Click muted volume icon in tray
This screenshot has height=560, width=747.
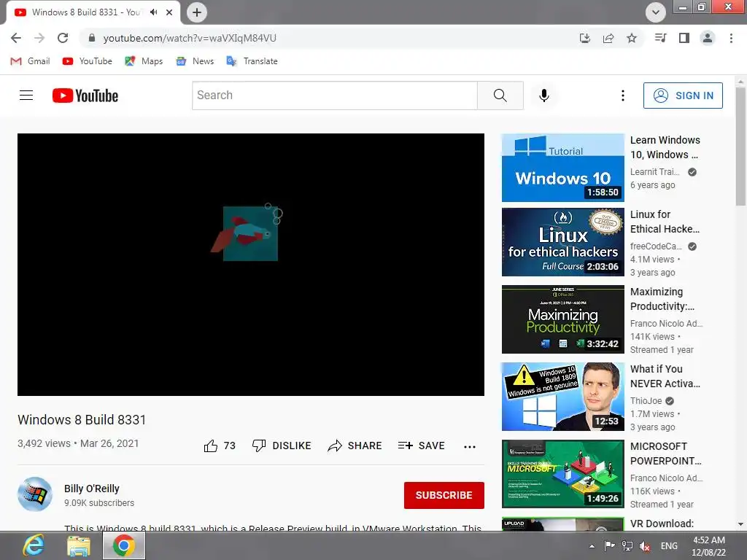tap(645, 546)
